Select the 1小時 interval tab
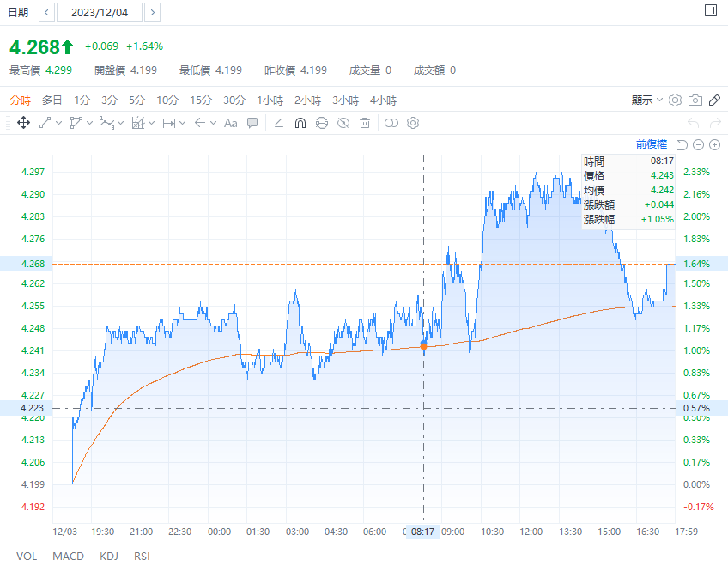Screen dimensions: 728x572 click(270, 100)
